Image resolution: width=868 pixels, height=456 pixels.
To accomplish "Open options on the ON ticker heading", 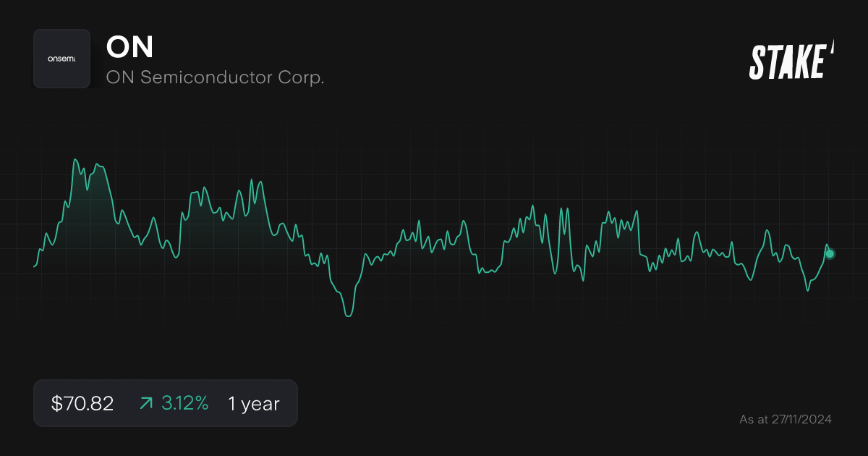I will click(x=129, y=48).
